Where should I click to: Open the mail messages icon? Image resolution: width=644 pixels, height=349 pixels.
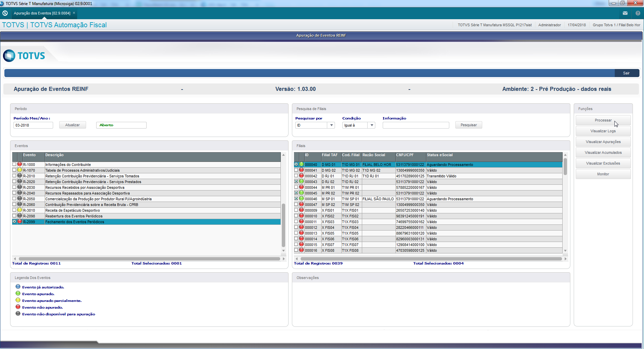(625, 13)
